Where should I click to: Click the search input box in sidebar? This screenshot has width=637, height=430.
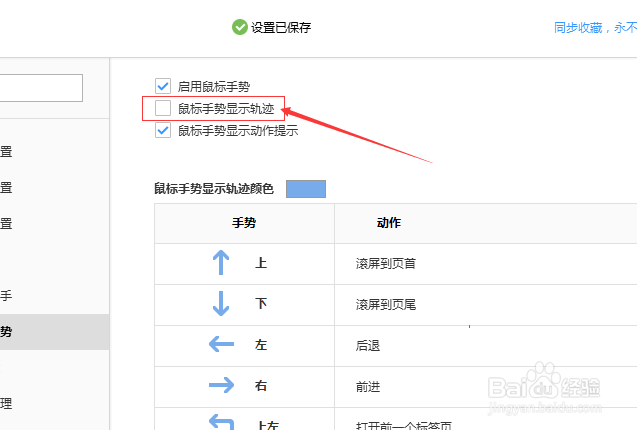pos(41,88)
